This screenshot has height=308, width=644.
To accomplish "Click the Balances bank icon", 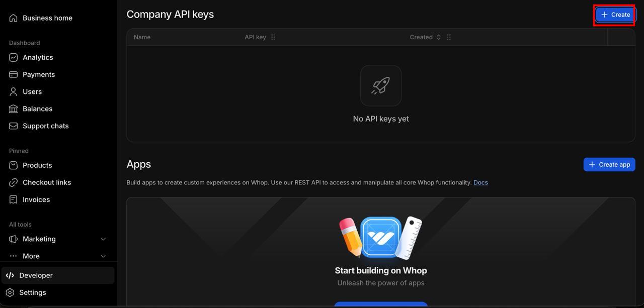I will pos(13,109).
